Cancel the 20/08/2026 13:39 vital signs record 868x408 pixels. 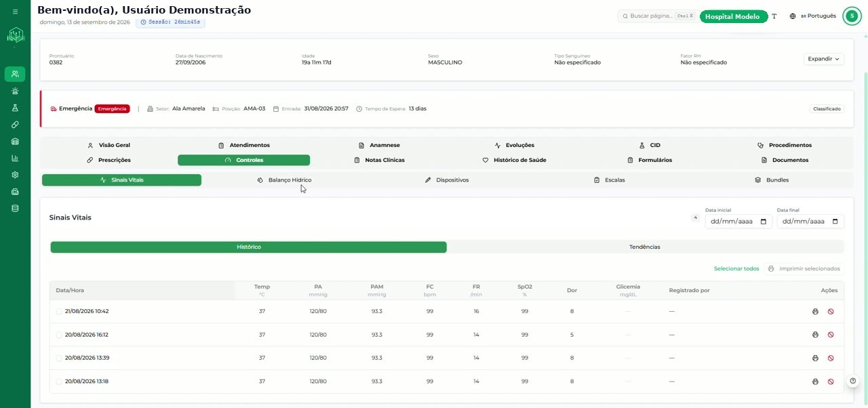tap(831, 358)
